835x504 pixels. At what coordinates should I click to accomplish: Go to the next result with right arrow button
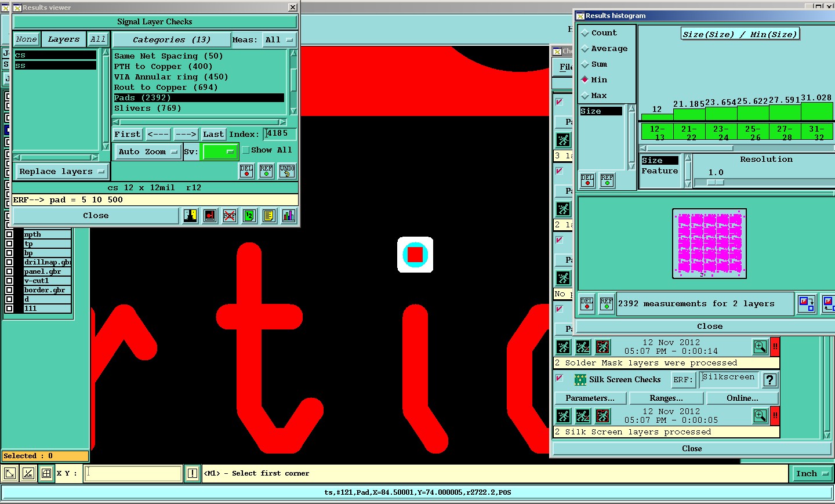[x=186, y=134]
